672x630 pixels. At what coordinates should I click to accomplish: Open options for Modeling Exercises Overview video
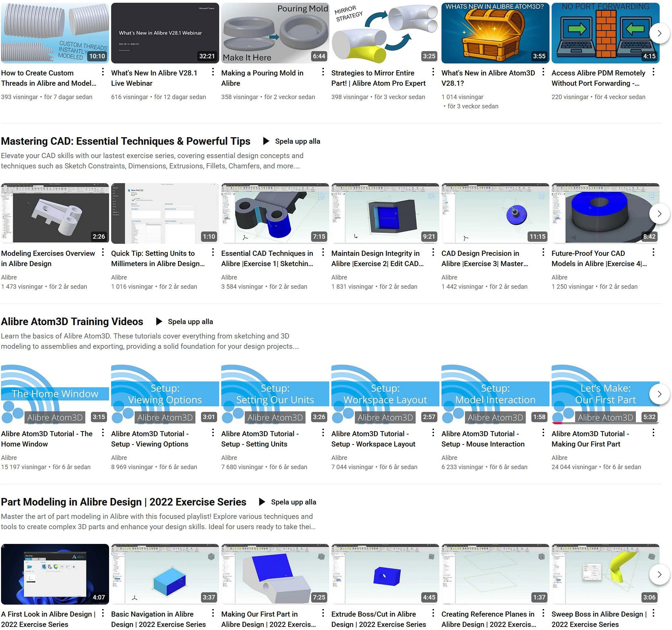(x=103, y=253)
